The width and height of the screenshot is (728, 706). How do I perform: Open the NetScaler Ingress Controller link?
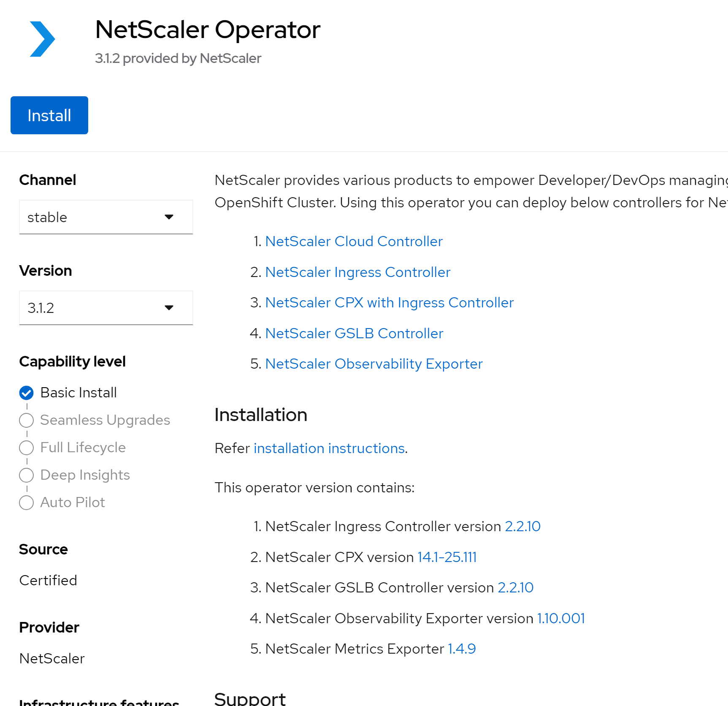click(x=357, y=272)
